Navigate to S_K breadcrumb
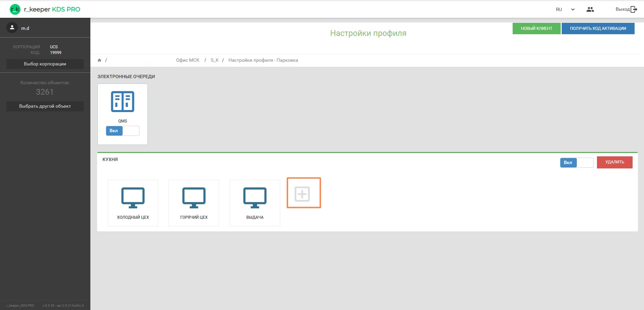Viewport: 644px width, 310px height. click(215, 60)
